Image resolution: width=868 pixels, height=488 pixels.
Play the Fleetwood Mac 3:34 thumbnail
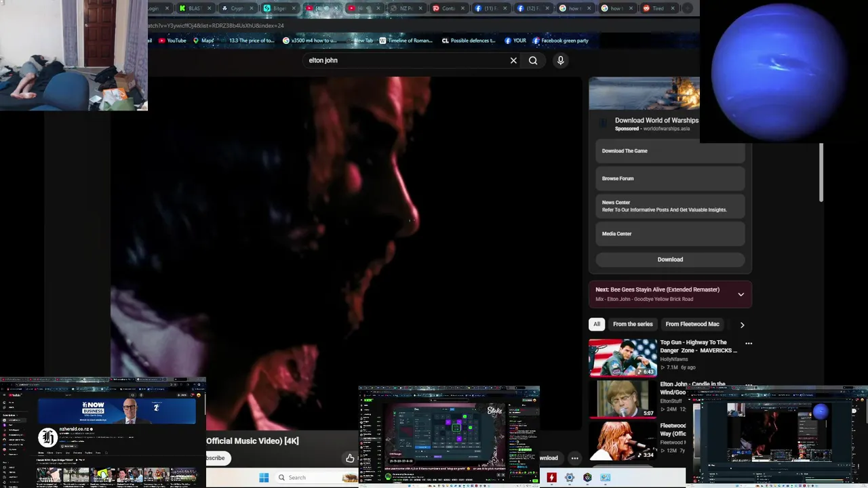coord(623,441)
